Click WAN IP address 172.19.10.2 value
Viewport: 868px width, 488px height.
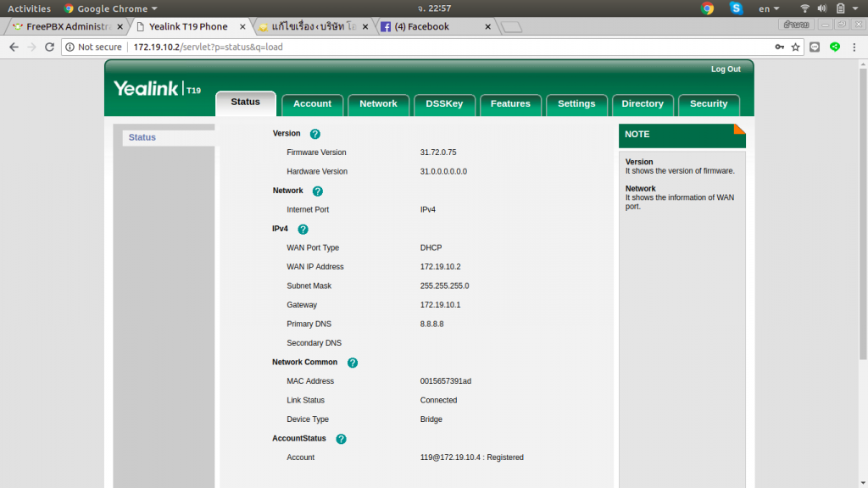click(x=440, y=267)
